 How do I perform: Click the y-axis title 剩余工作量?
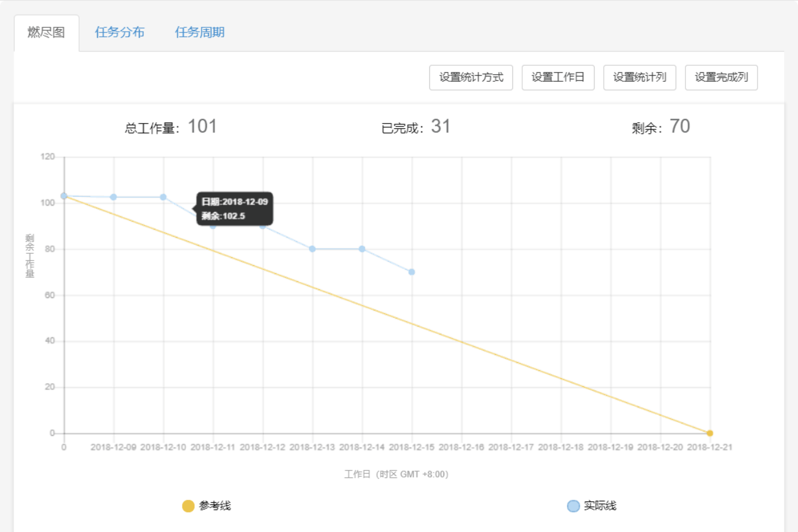(30, 256)
